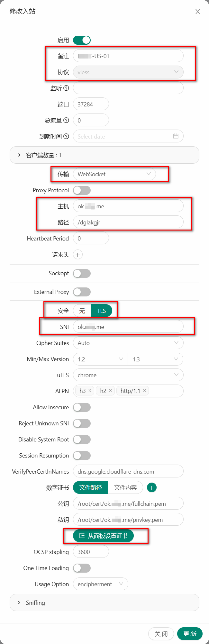Toggle the Session Resumption switch
The height and width of the screenshot is (644, 209).
tap(82, 456)
